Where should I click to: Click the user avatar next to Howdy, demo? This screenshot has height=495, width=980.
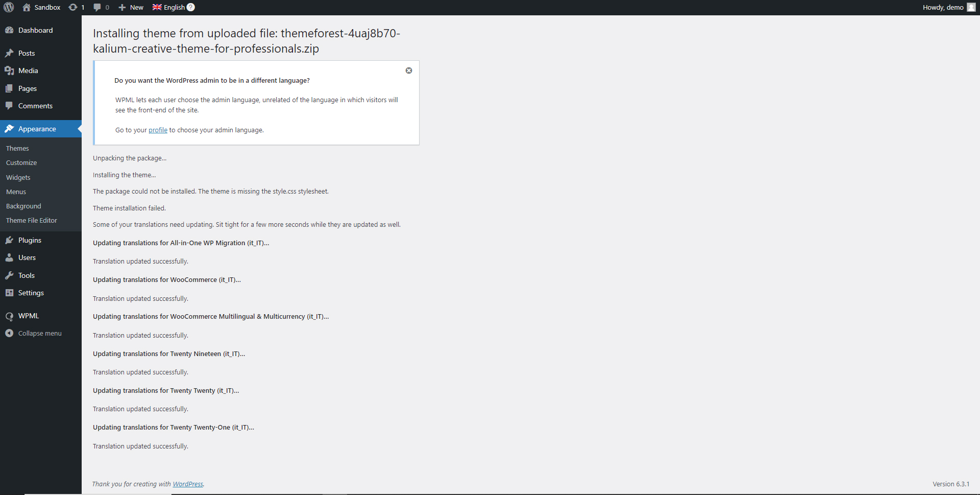coord(971,7)
